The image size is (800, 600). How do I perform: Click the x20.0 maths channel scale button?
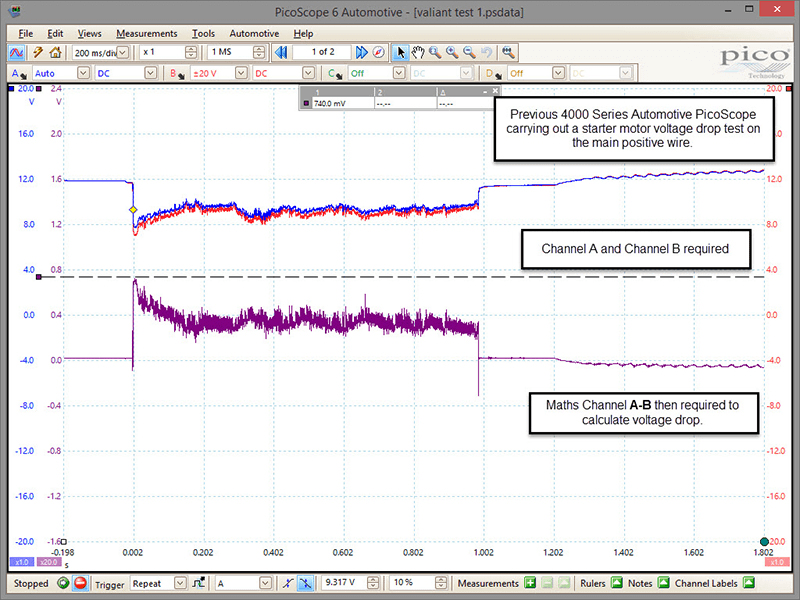pos(48,562)
